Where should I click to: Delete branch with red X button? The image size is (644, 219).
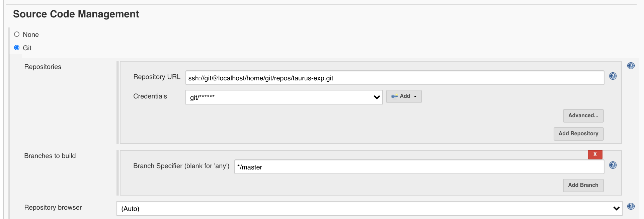click(x=595, y=154)
